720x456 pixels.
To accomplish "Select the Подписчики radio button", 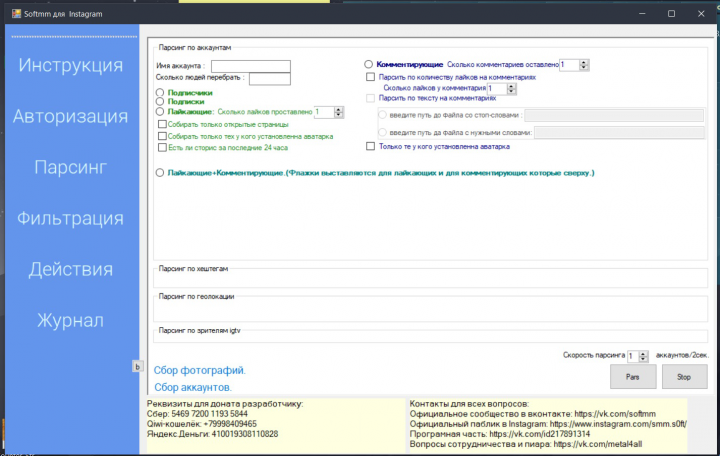I will 160,93.
